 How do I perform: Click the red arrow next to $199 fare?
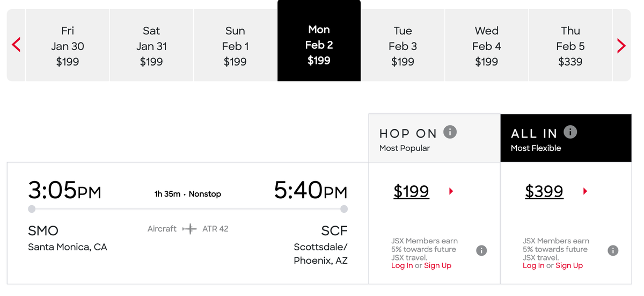pyautogui.click(x=451, y=191)
